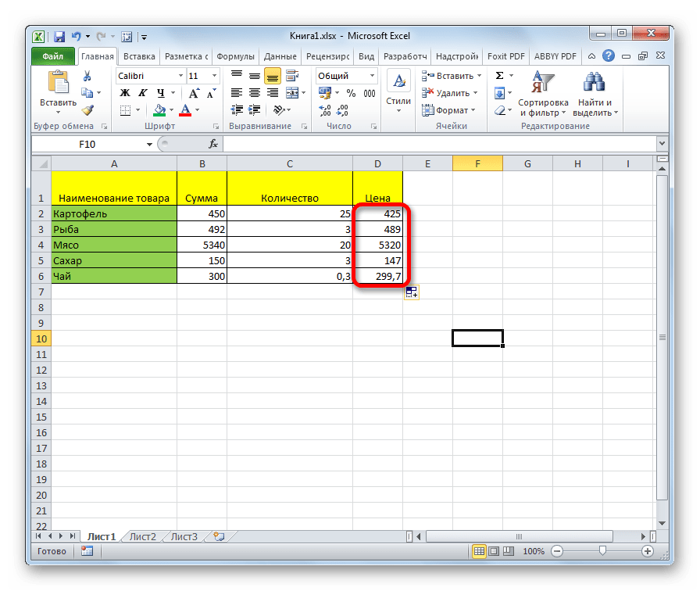Click the Clear eraser icon
The image size is (700, 591).
point(501,110)
